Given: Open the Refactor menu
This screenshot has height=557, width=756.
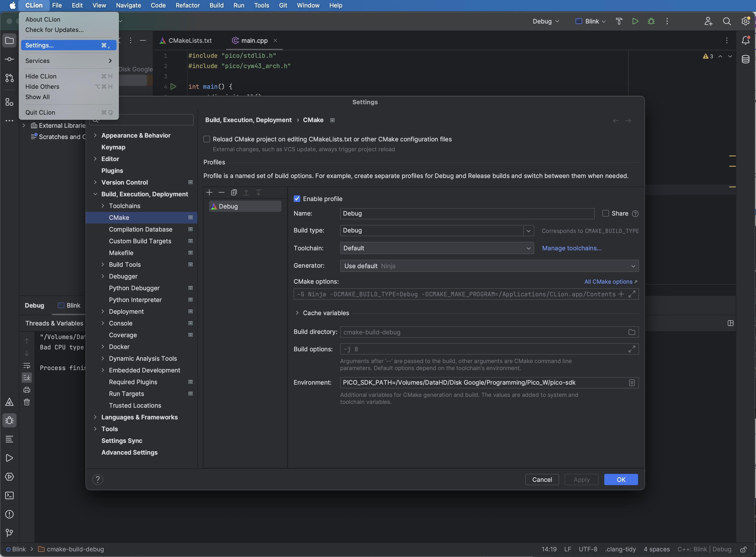Looking at the screenshot, I should coord(187,5).
